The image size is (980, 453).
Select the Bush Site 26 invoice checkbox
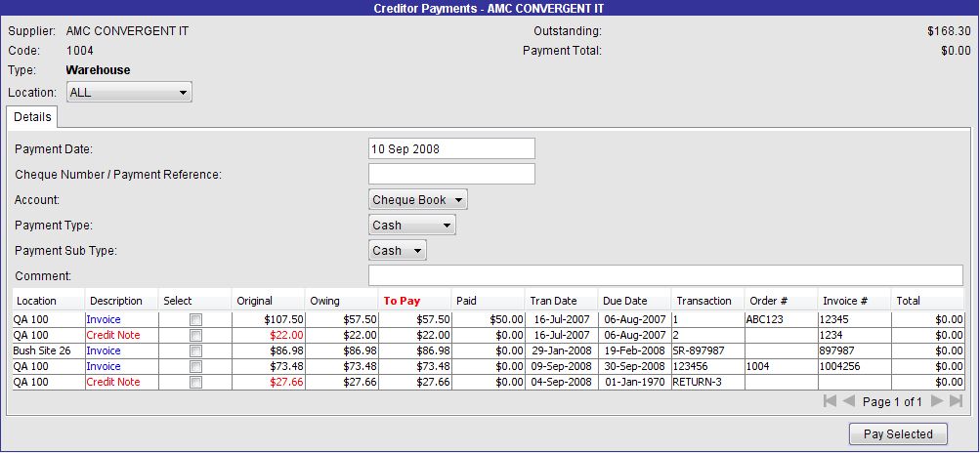click(195, 350)
